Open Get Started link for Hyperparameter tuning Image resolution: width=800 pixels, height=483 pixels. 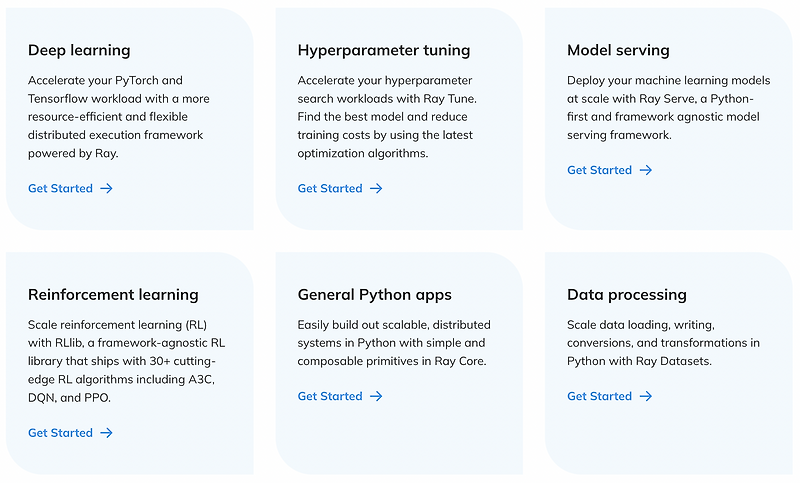pos(330,188)
